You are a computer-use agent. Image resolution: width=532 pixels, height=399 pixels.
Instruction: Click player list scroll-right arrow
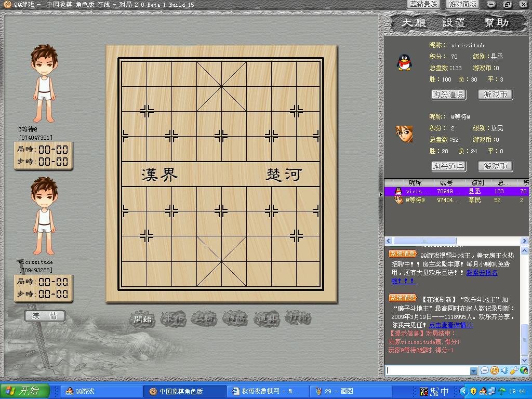(524, 241)
